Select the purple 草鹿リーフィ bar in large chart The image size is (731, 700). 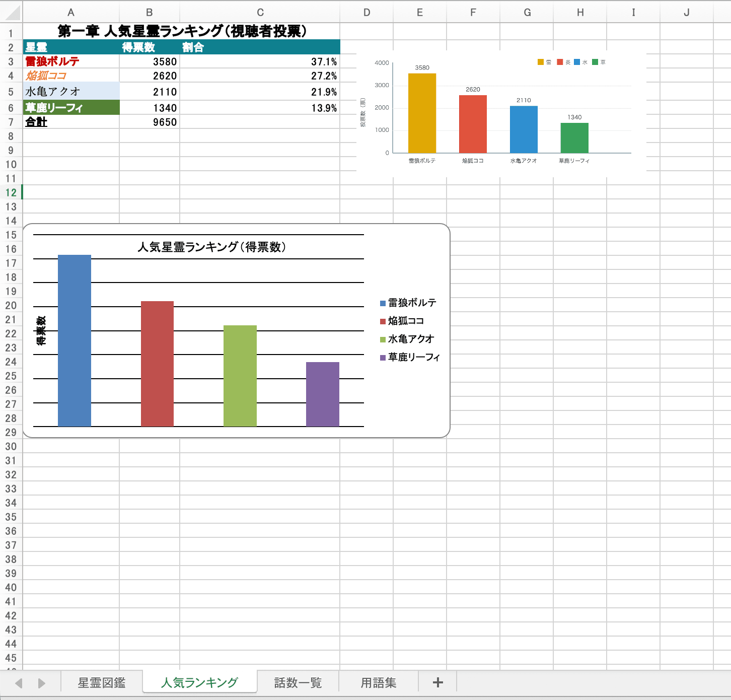pyautogui.click(x=323, y=394)
